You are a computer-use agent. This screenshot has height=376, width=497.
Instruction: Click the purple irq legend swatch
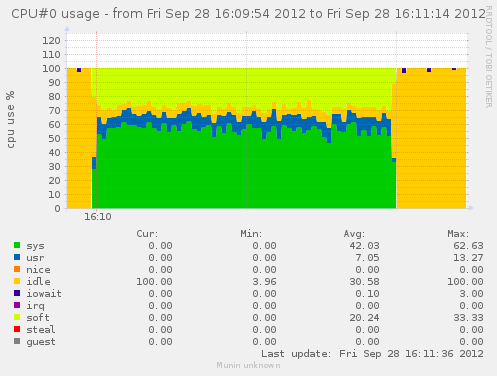tap(17, 305)
